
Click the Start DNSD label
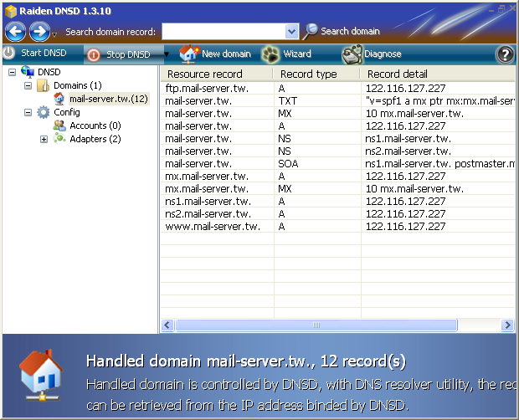44,53
